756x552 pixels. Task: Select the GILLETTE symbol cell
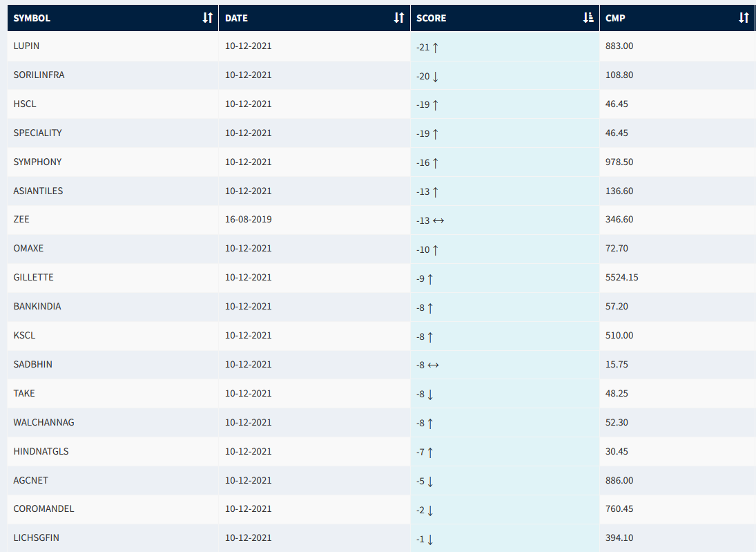click(x=113, y=278)
